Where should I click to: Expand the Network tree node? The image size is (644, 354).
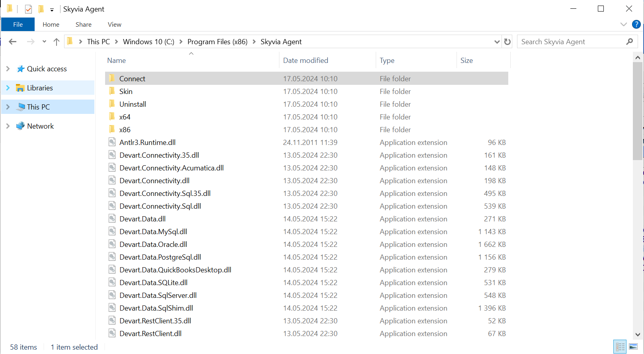pyautogui.click(x=8, y=126)
